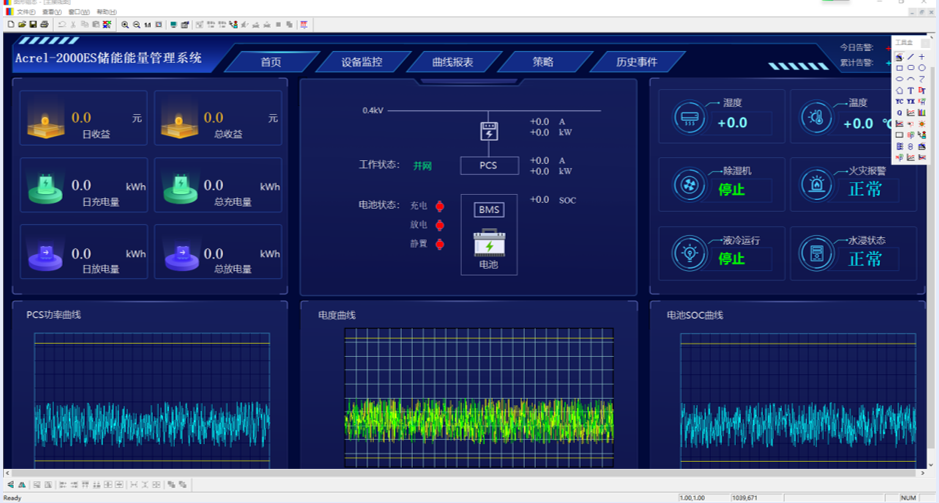Select the Polygon tool in toolbox
The width and height of the screenshot is (939, 503).
tap(899, 90)
